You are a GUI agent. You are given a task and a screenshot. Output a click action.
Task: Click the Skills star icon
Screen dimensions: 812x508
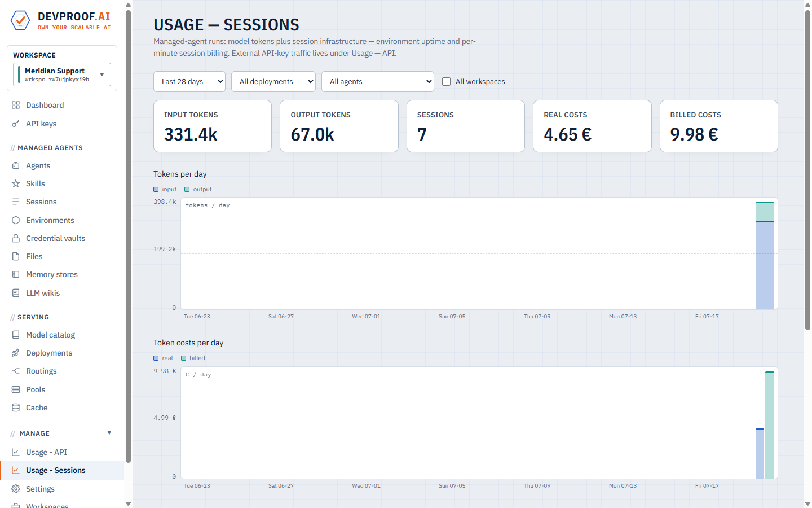pyautogui.click(x=16, y=183)
